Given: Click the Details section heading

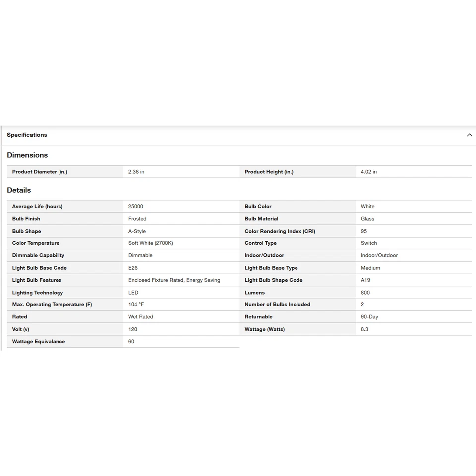Looking at the screenshot, I should (19, 190).
